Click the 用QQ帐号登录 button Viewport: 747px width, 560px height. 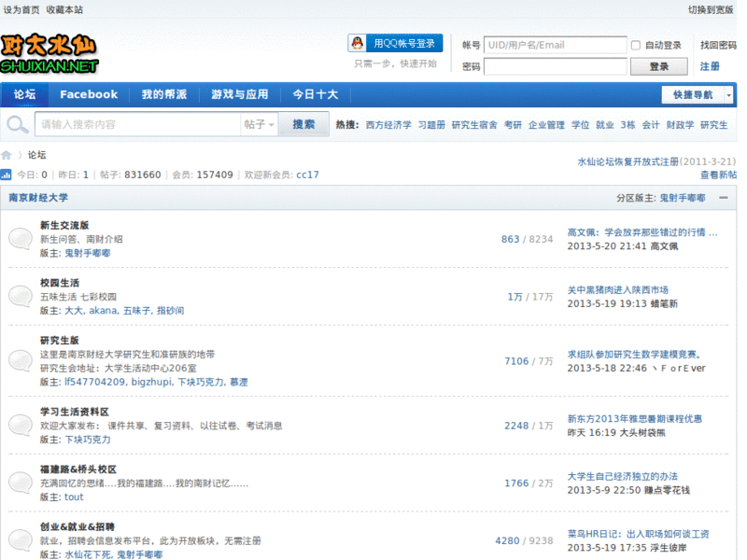tap(395, 43)
